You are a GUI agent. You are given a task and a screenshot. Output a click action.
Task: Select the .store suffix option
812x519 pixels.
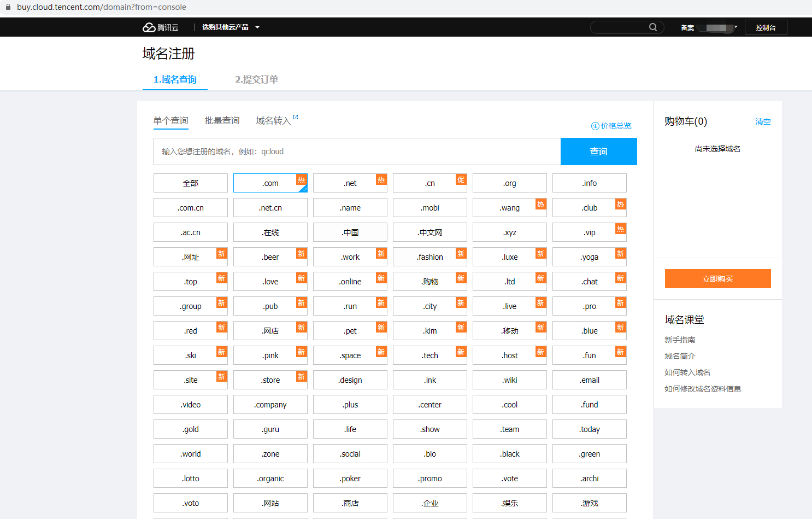pos(270,380)
